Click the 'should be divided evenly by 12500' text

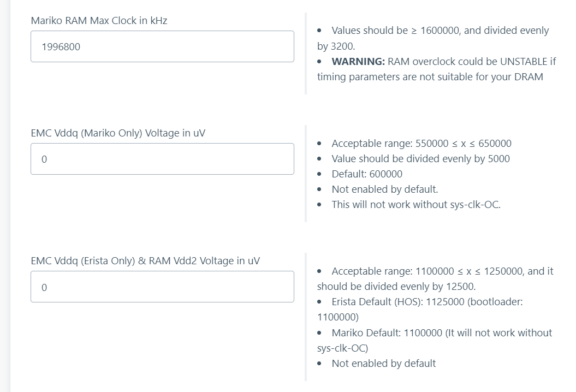396,287
